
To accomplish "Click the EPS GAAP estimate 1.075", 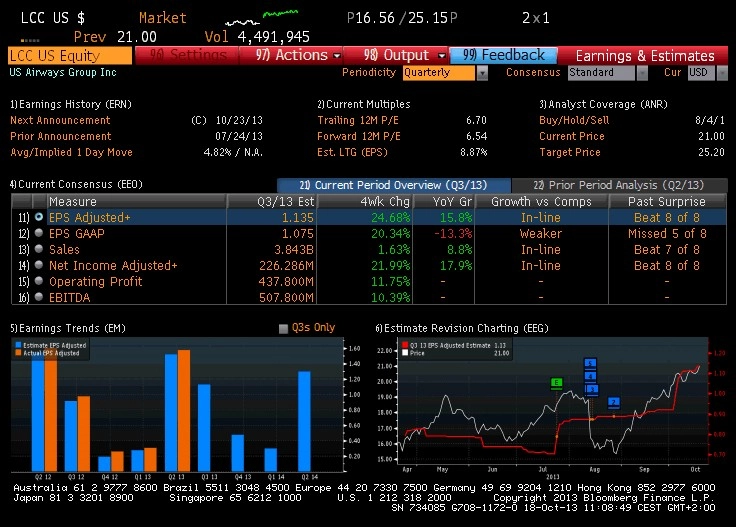I will point(298,233).
